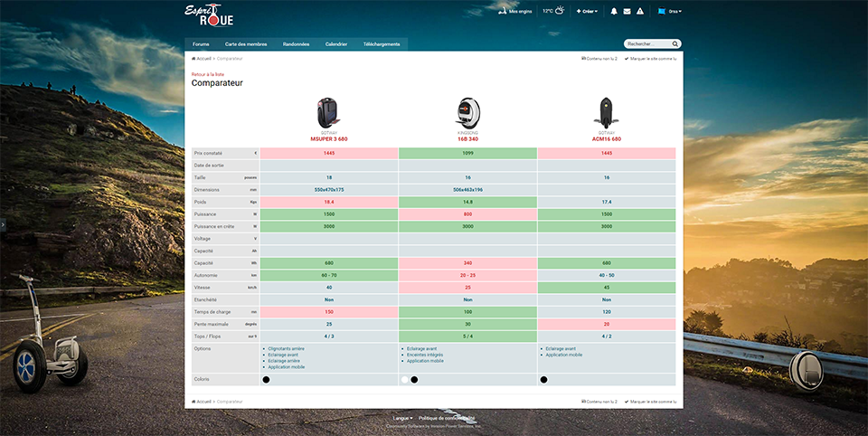Image resolution: width=868 pixels, height=436 pixels.
Task: Click the 45 speed cell
Action: click(x=607, y=288)
